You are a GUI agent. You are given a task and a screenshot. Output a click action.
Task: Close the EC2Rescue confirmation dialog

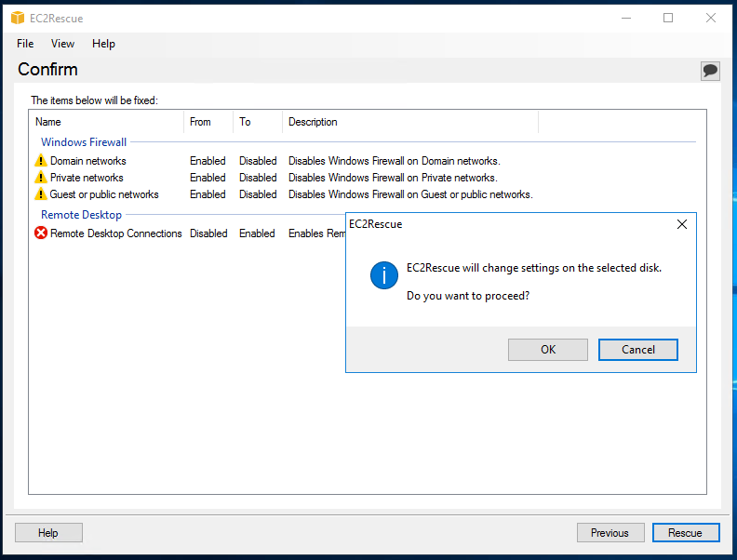pos(681,224)
